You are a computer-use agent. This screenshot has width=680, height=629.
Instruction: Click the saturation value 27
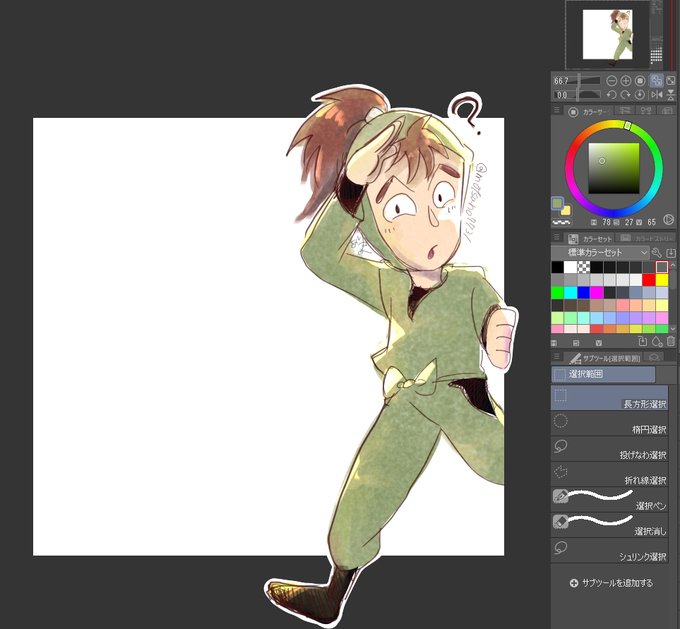pos(629,222)
